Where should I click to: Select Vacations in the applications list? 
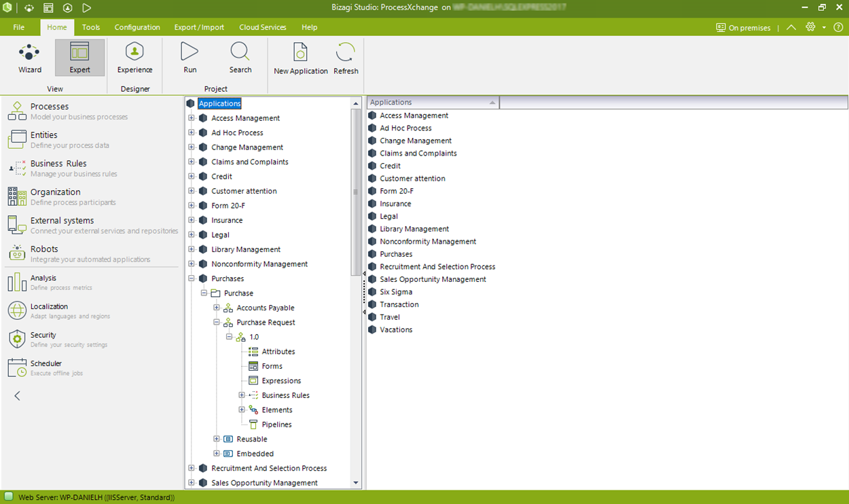point(396,329)
